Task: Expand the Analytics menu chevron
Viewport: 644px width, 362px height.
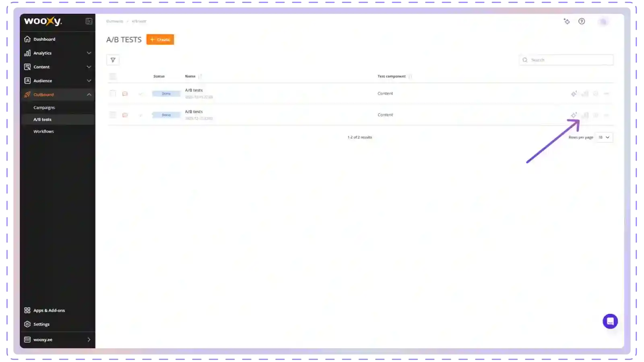Action: [x=89, y=53]
